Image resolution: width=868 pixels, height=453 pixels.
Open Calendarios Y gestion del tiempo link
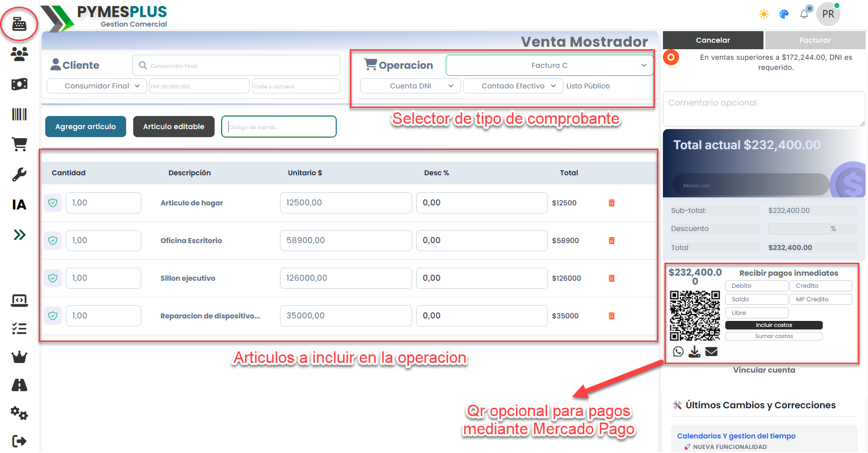(736, 435)
